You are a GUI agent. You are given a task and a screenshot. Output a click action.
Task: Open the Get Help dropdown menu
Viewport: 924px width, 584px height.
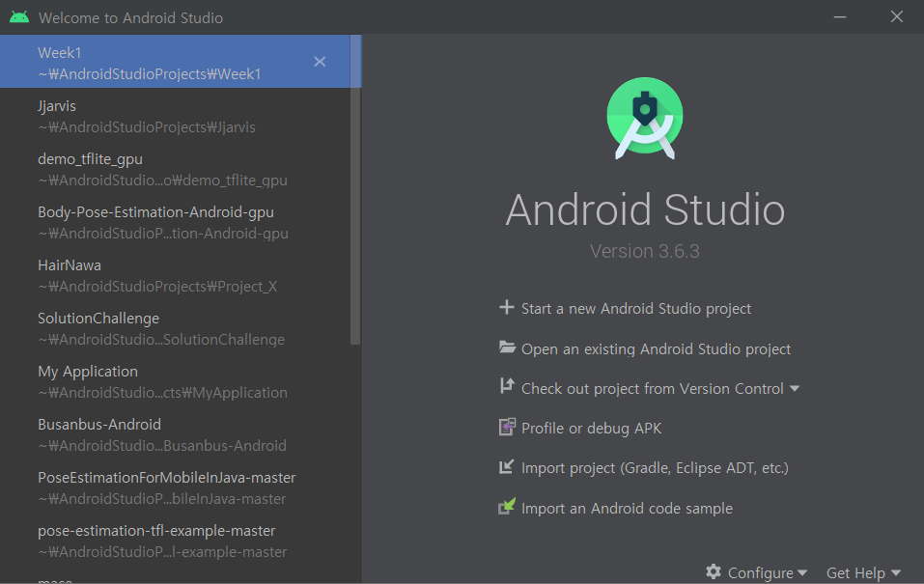tap(863, 572)
